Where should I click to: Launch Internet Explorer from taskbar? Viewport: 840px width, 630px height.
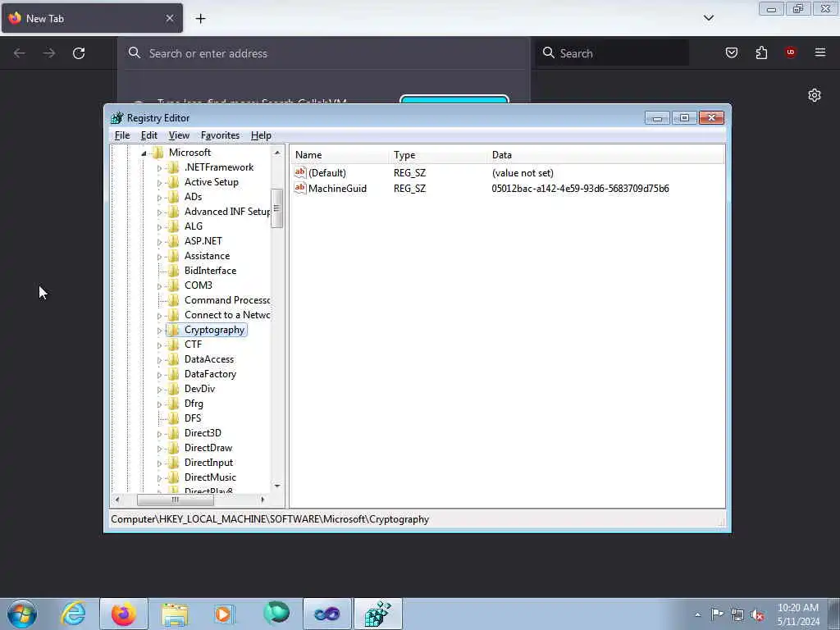73,614
